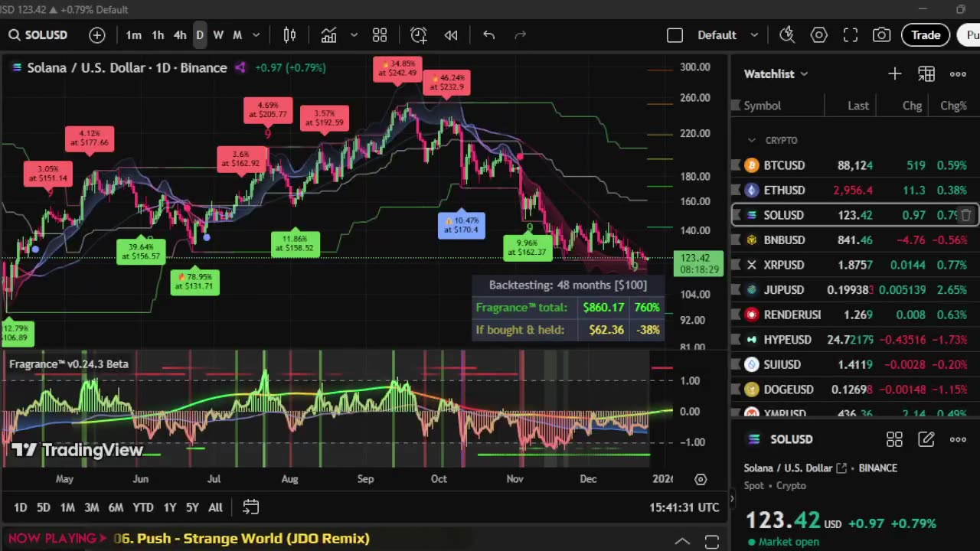Image resolution: width=980 pixels, height=551 pixels.
Task: Expand the layout dropdown arrow next to Default
Action: coord(754,35)
